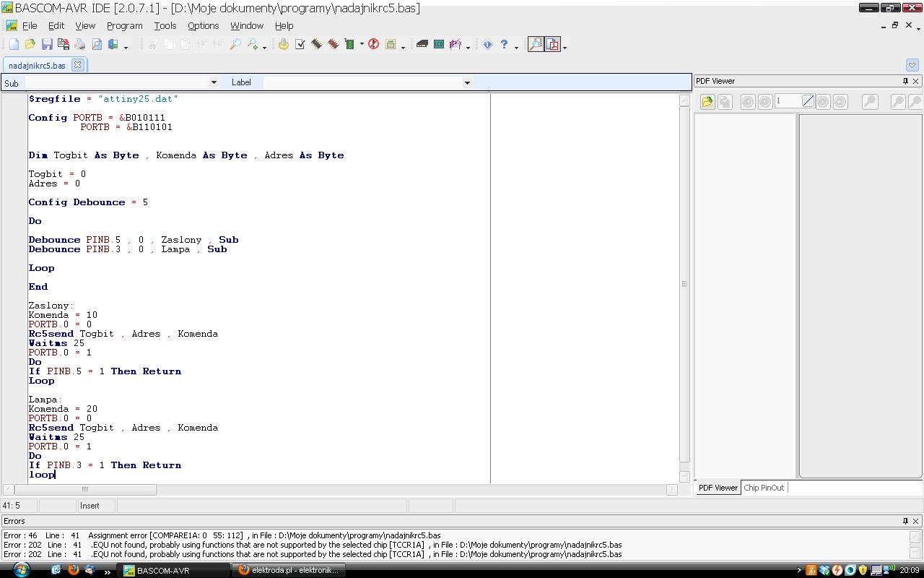Open a file with the folder icon

point(30,45)
